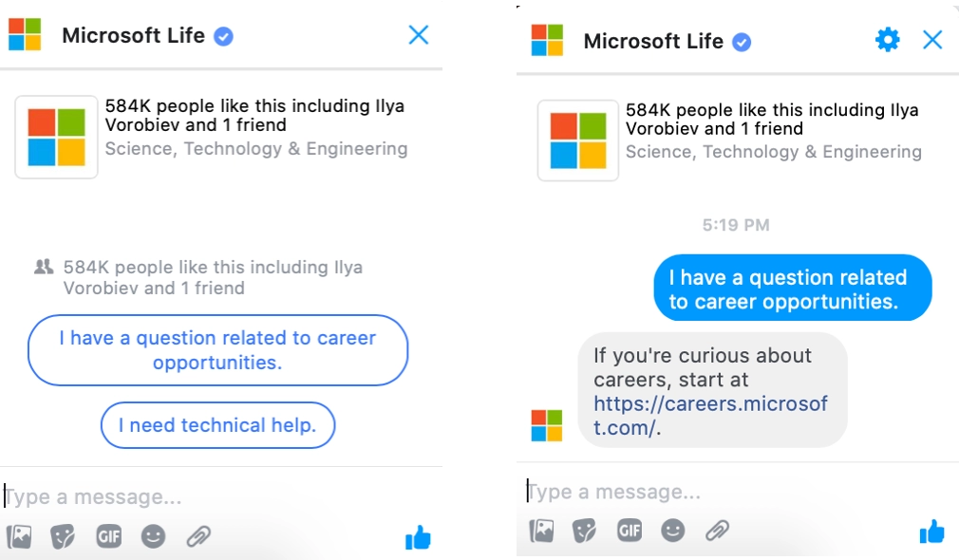Open the chat settings gear
The image size is (959, 560).
pyautogui.click(x=887, y=40)
